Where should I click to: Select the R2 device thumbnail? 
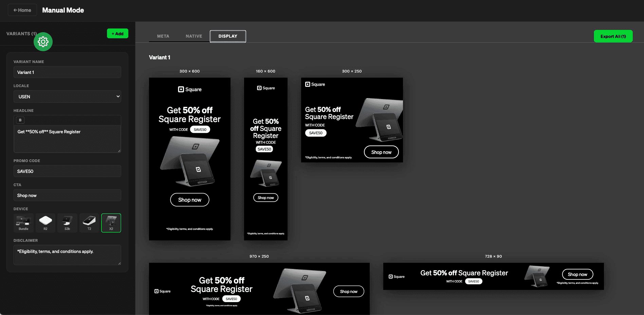pos(45,223)
